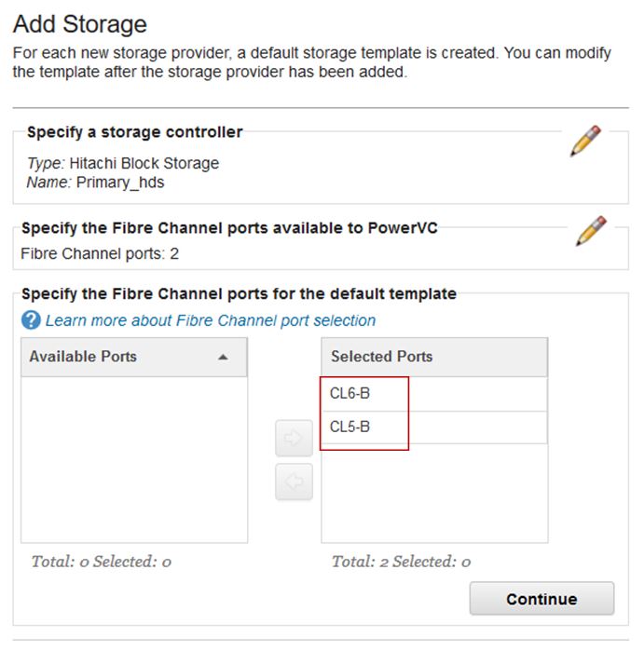This screenshot has width=644, height=651.
Task: Click the Add Storage heading
Action: pos(80,24)
